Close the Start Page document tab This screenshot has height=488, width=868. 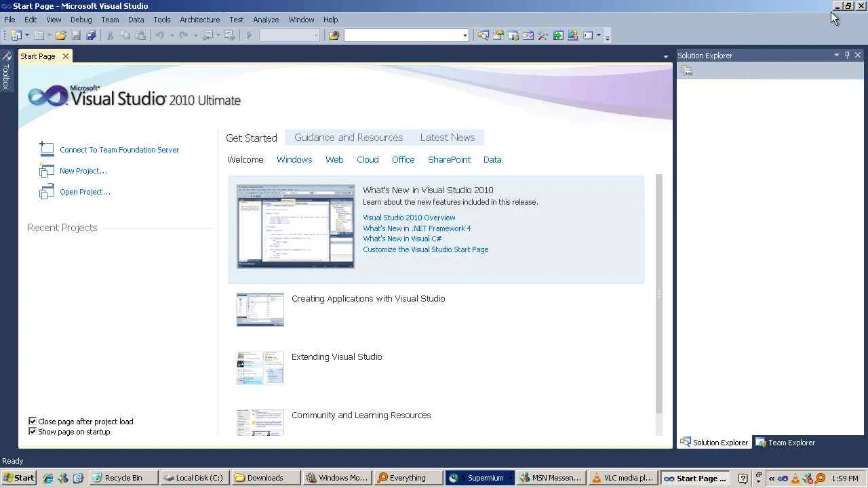66,56
